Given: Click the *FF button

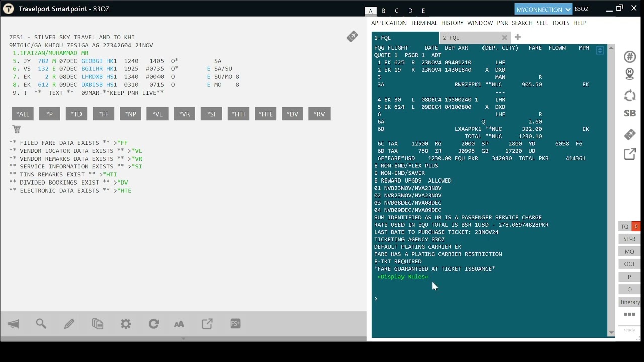Looking at the screenshot, I should [x=104, y=114].
